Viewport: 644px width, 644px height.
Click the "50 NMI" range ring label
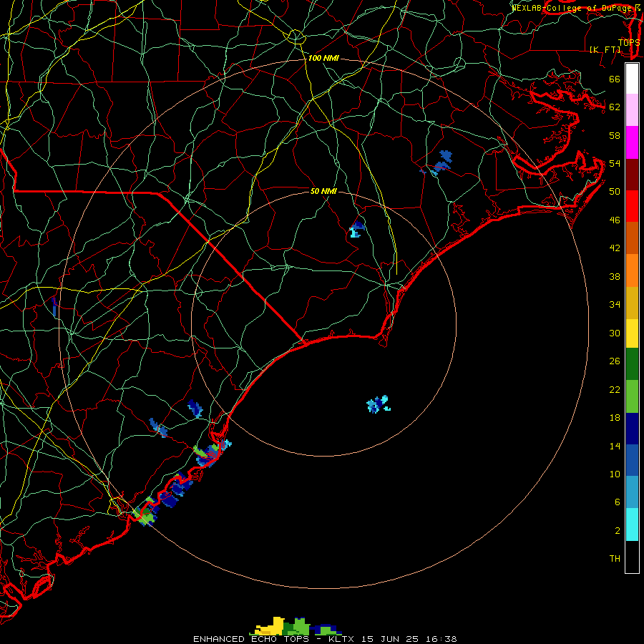[x=323, y=191]
